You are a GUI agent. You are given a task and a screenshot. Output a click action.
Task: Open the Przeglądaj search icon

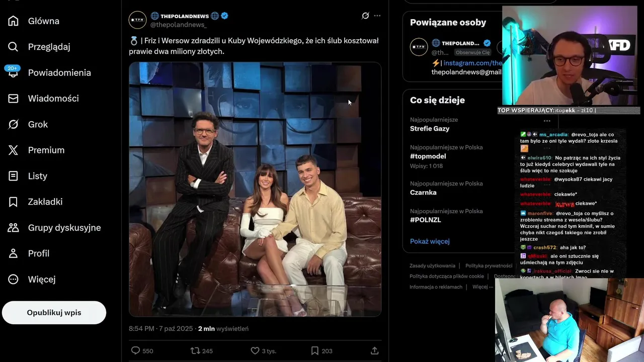pos(14,47)
